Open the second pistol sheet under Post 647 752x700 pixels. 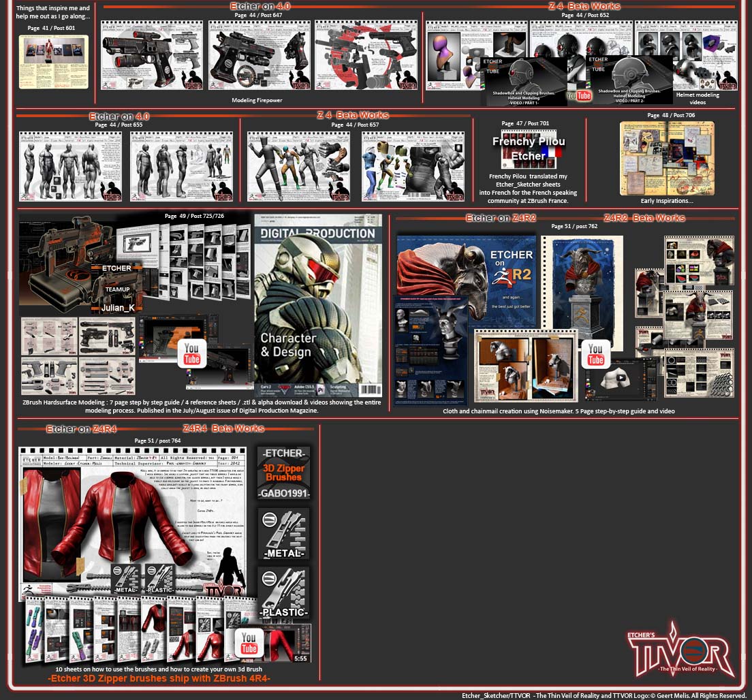pyautogui.click(x=260, y=54)
